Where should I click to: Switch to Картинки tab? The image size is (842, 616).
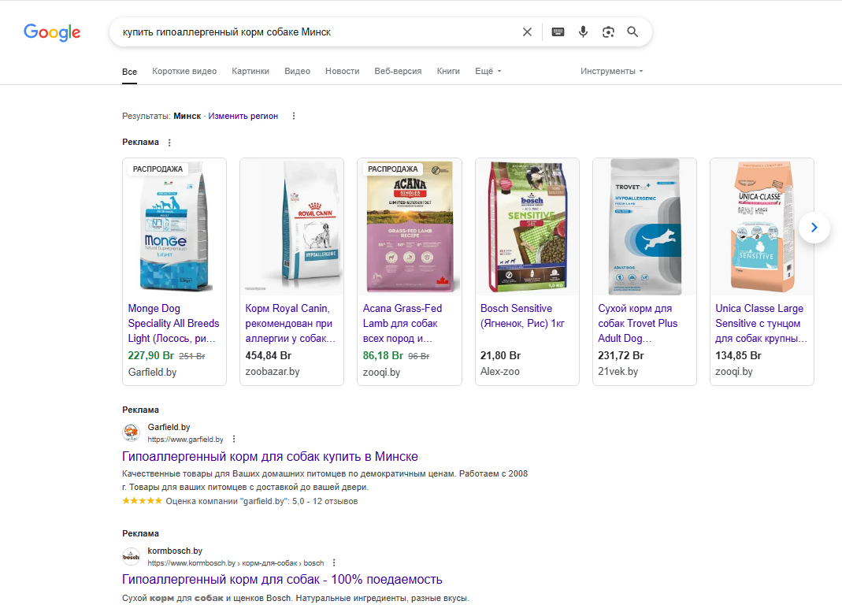(250, 71)
